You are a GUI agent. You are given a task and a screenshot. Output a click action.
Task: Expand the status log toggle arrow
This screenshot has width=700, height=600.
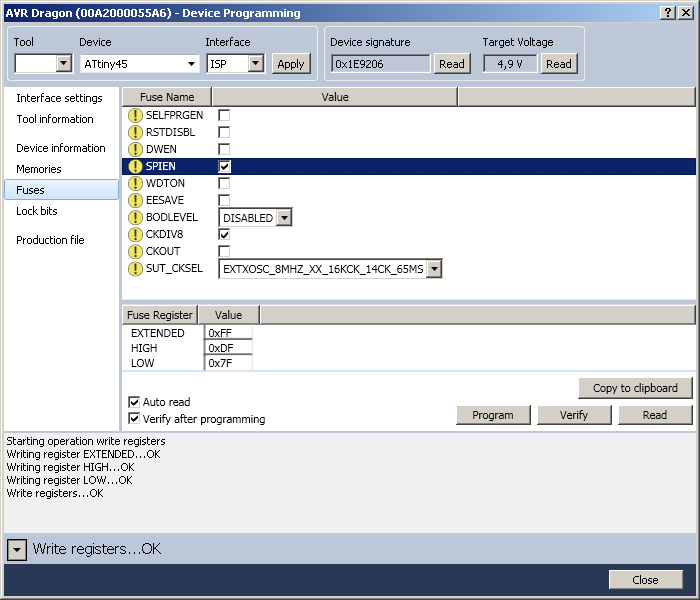17,550
